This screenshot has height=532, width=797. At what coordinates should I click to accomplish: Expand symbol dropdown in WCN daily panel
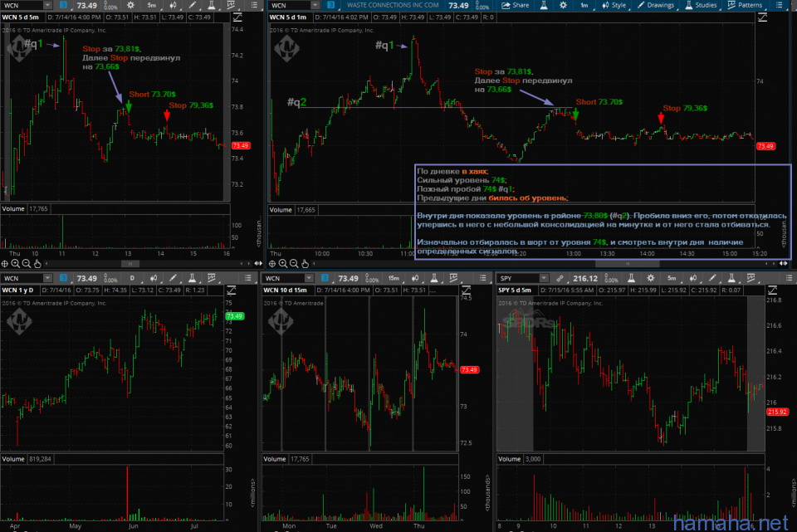pyautogui.click(x=47, y=278)
